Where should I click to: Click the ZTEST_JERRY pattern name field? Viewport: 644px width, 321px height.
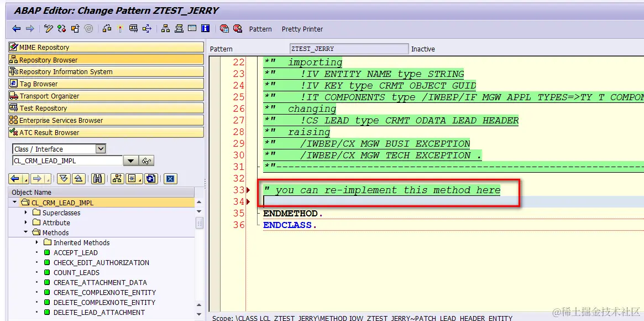click(349, 49)
